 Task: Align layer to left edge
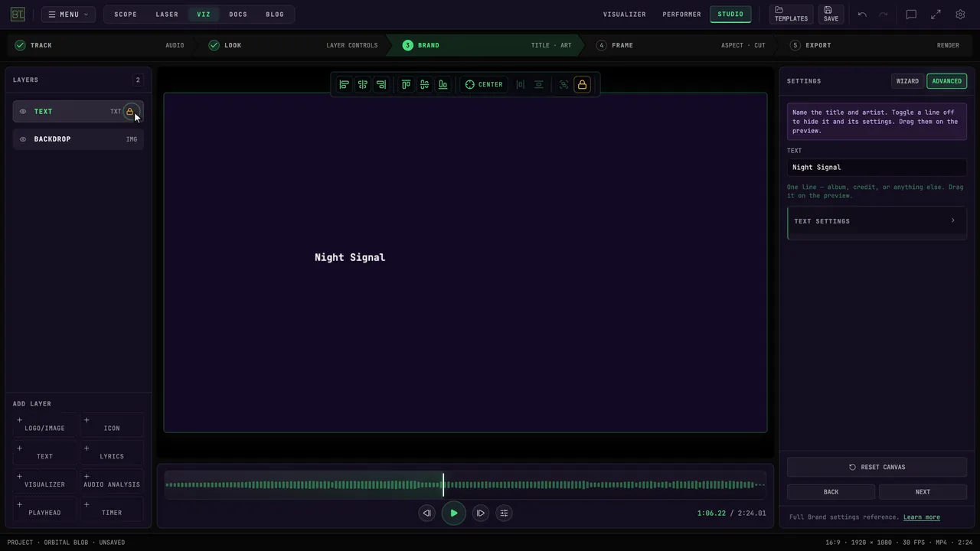[345, 84]
